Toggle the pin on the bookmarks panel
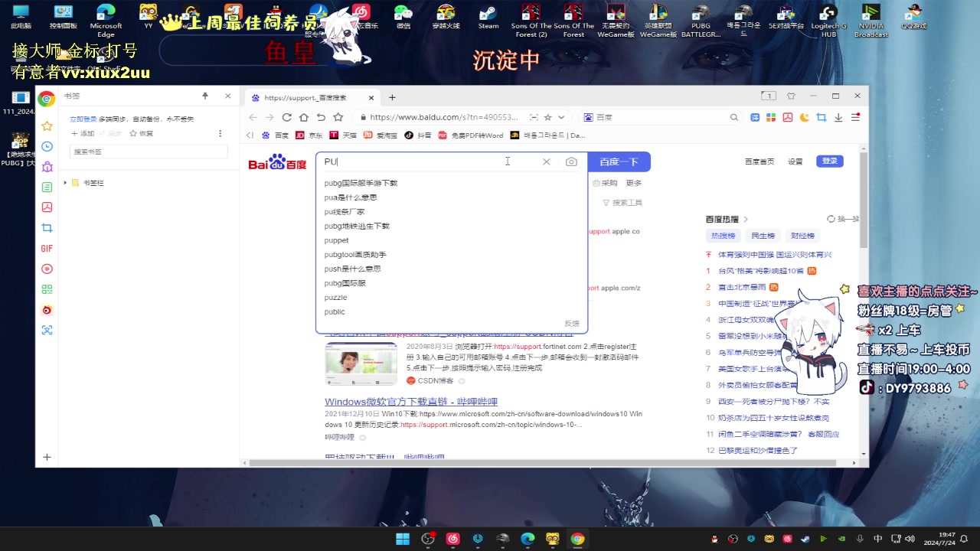Screen dimensions: 980x551 click(205, 96)
